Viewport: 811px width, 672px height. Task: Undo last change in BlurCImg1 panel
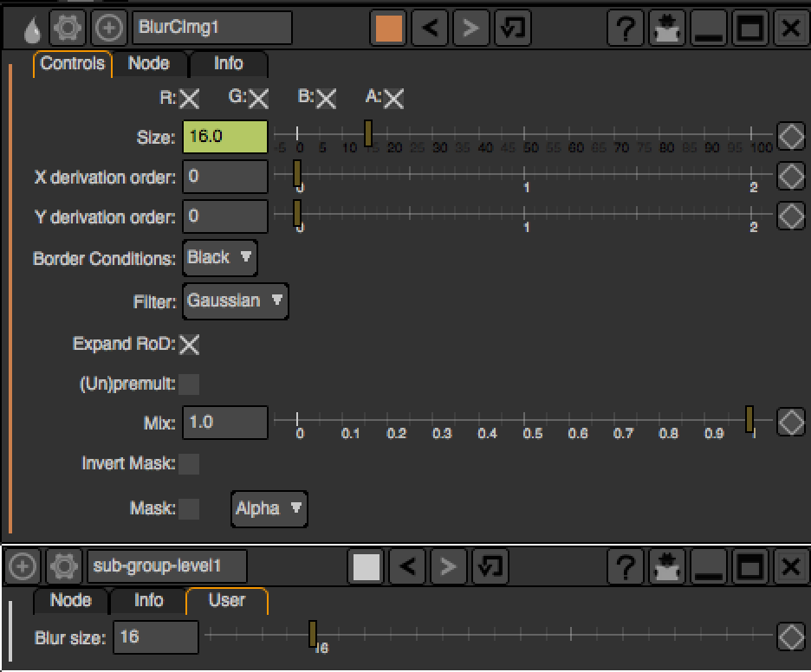point(430,29)
